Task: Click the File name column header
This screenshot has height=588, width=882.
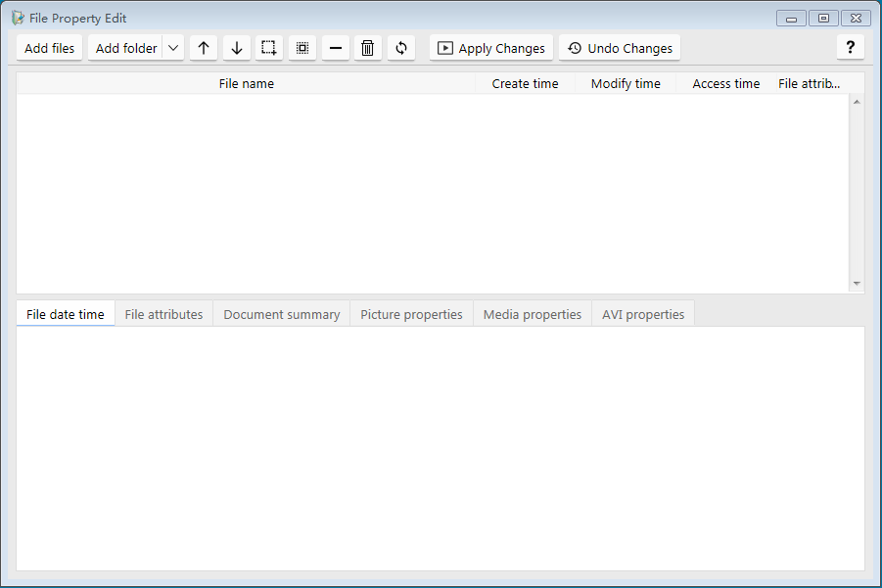Action: (x=246, y=83)
